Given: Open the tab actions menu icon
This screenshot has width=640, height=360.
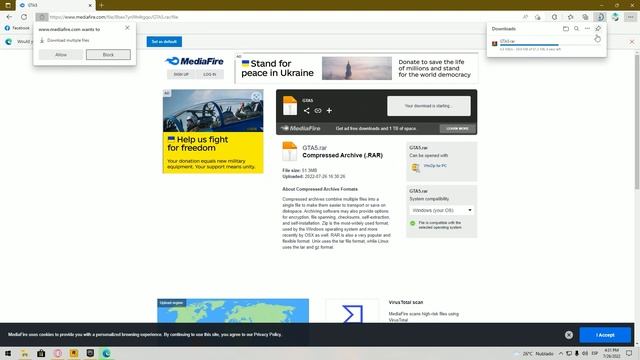Looking at the screenshot, I should pos(8,5).
